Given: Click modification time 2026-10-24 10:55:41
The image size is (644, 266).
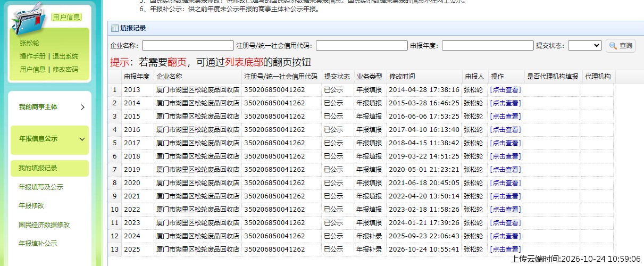Looking at the screenshot, I should (x=424, y=250).
